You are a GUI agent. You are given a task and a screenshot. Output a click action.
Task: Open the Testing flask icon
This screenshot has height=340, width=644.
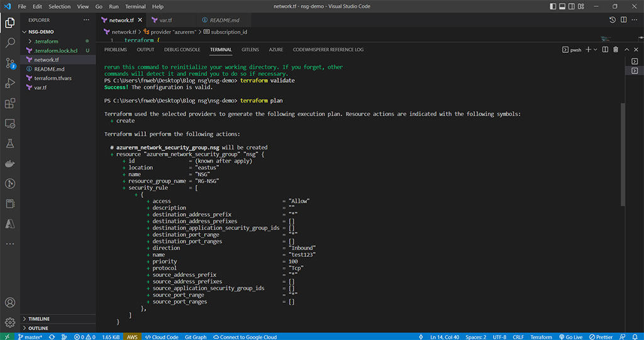click(x=10, y=143)
